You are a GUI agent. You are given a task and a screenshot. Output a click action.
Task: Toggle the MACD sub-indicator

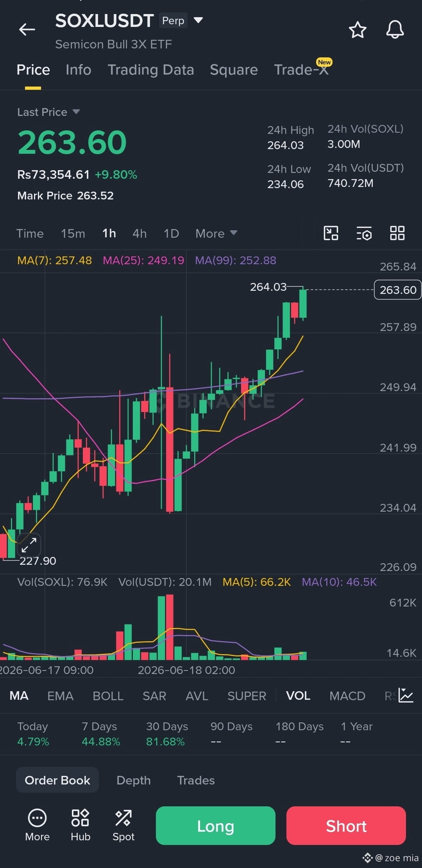pyautogui.click(x=347, y=695)
